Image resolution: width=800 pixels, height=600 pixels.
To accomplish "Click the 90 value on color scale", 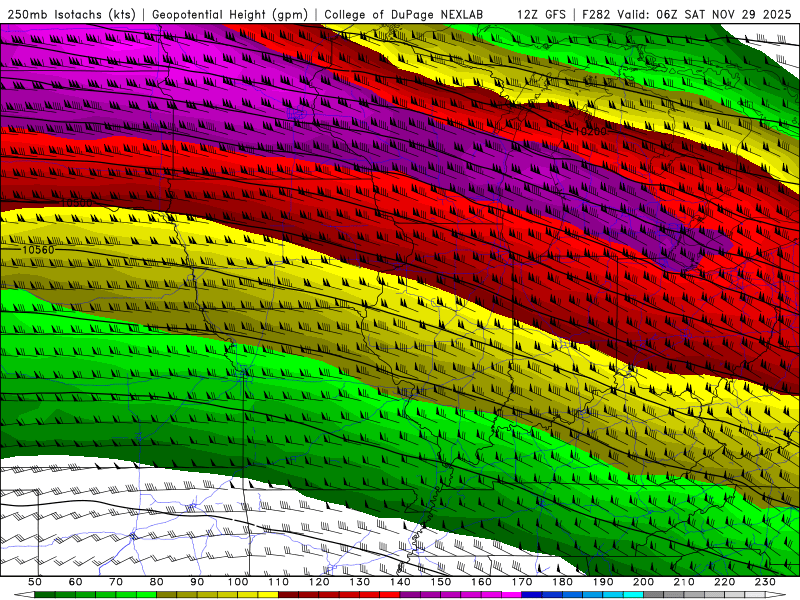I will click(x=197, y=582).
